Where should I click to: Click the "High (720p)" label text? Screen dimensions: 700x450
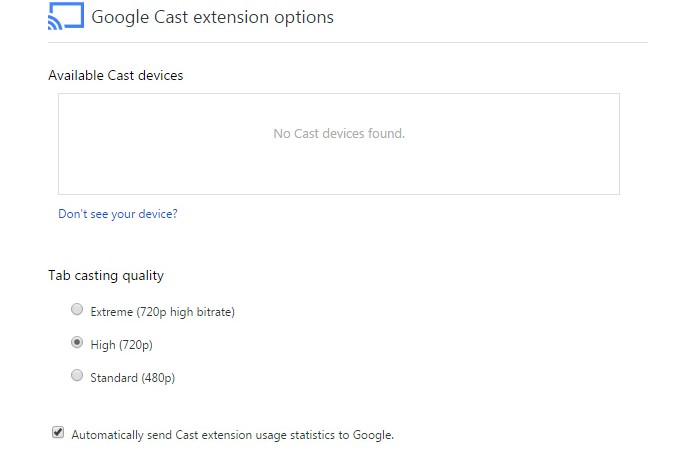(121, 345)
